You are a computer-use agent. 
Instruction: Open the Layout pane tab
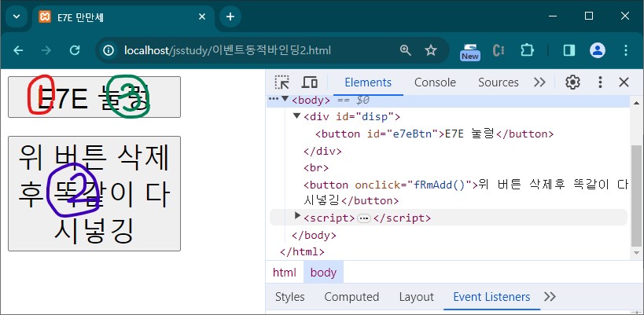[417, 297]
